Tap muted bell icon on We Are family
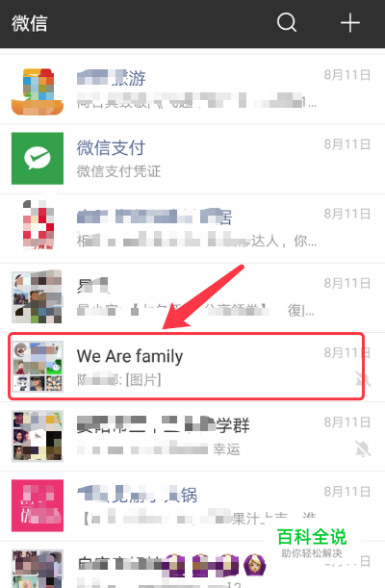The image size is (385, 588). [x=363, y=379]
